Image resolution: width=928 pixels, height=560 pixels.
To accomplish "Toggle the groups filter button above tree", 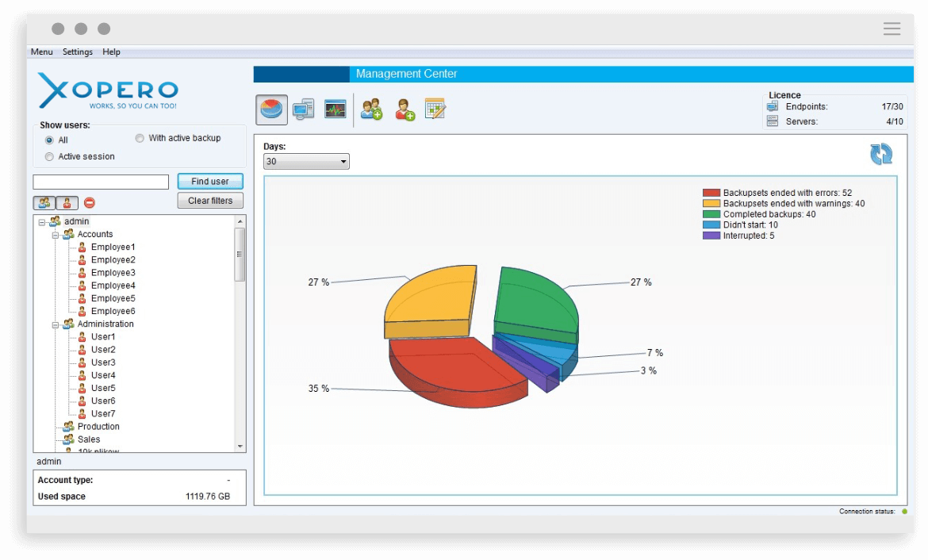I will [x=44, y=203].
